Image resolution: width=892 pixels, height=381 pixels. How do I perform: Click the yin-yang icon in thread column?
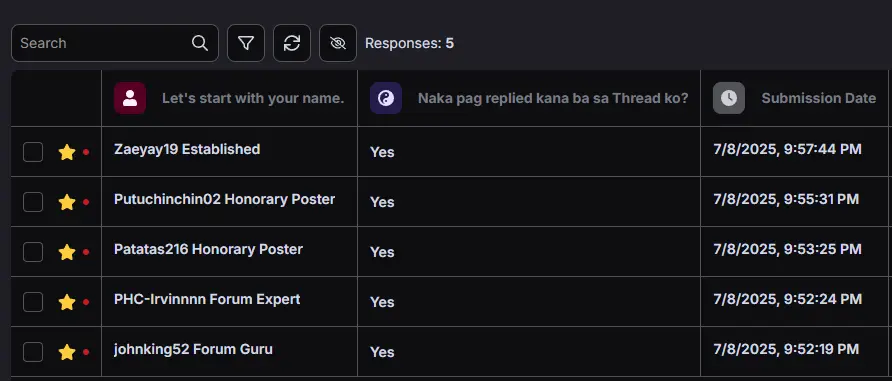pyautogui.click(x=386, y=98)
